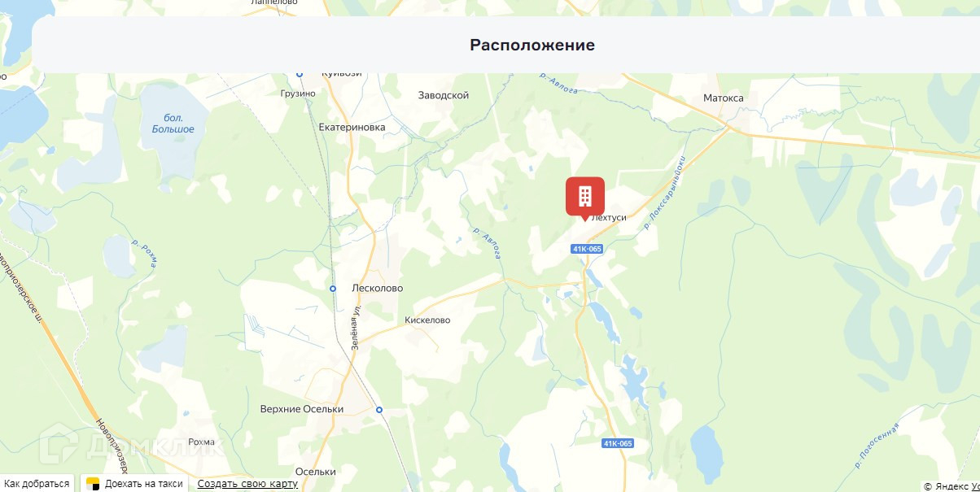Screen dimensions: 980x492
Task: Click the Лесколово railway station circle marker
Action: pos(333,289)
